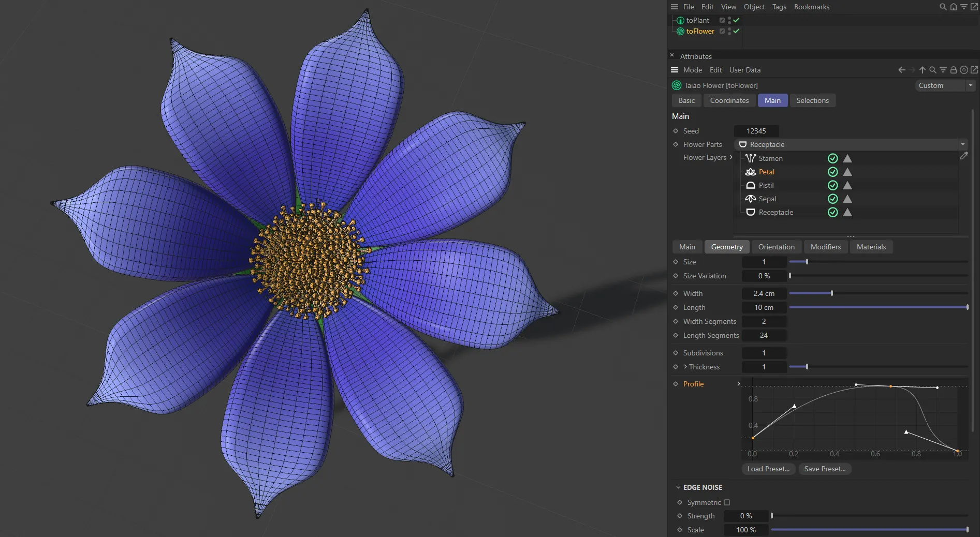Collapse the EDGE NOISE section
Screen dimensions: 980x537
679,487
